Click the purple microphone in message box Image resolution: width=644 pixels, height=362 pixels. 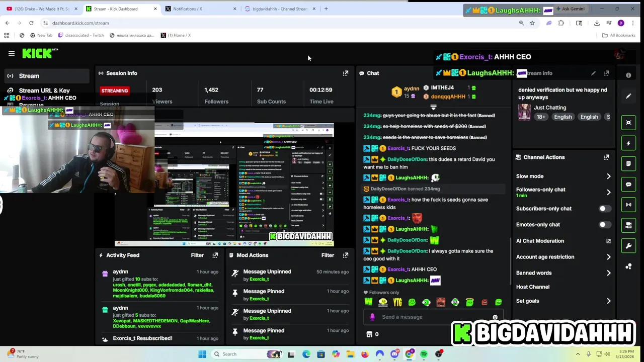(x=372, y=317)
